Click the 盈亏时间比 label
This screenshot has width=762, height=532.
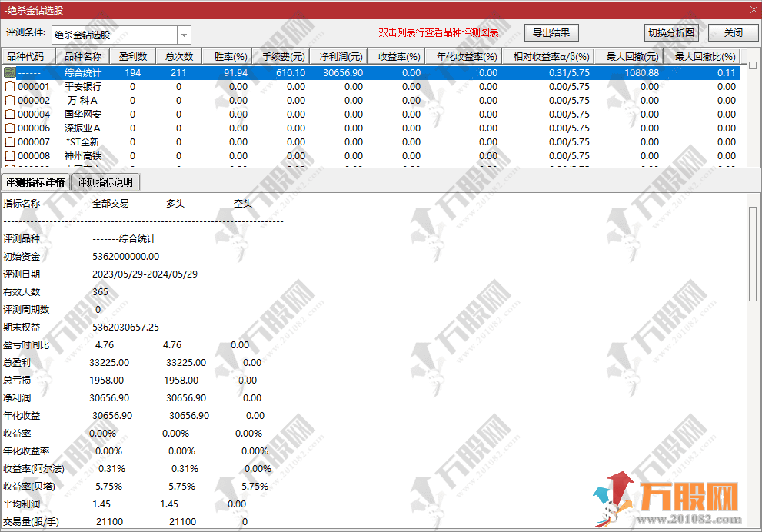[x=25, y=345]
